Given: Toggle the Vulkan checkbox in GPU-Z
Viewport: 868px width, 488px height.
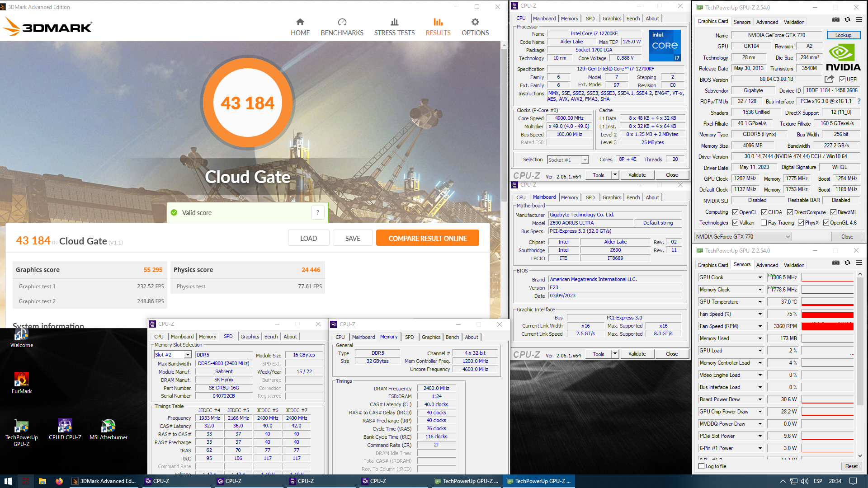Looking at the screenshot, I should pyautogui.click(x=736, y=223).
